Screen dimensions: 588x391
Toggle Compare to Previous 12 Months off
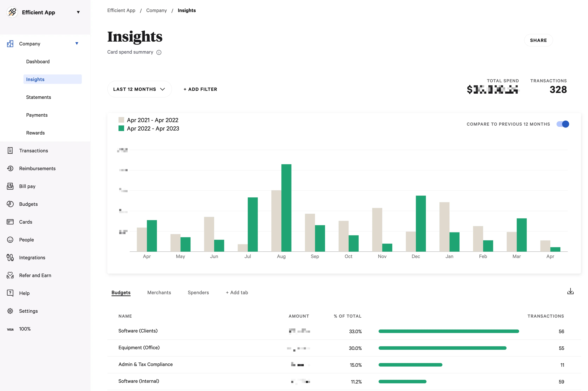[562, 124]
